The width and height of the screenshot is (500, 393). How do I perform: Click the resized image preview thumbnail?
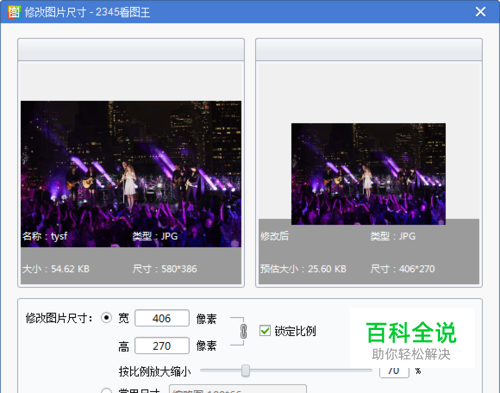click(x=368, y=174)
